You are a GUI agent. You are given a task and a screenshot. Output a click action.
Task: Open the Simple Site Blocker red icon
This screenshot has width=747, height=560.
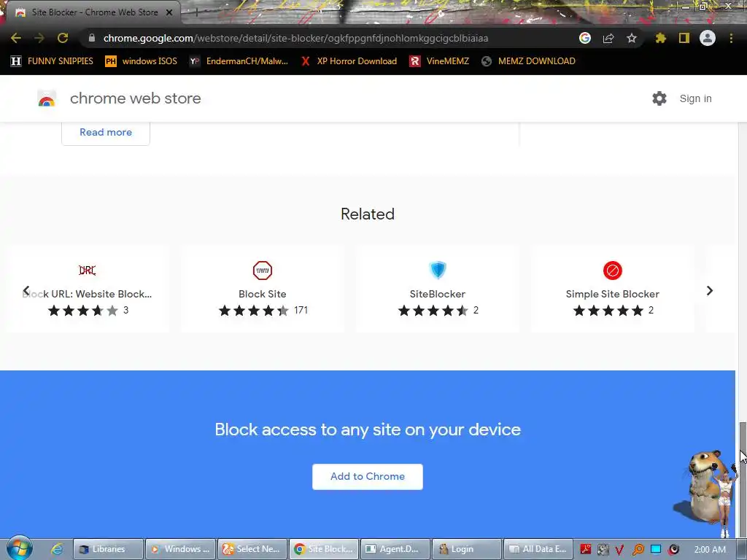(x=613, y=271)
